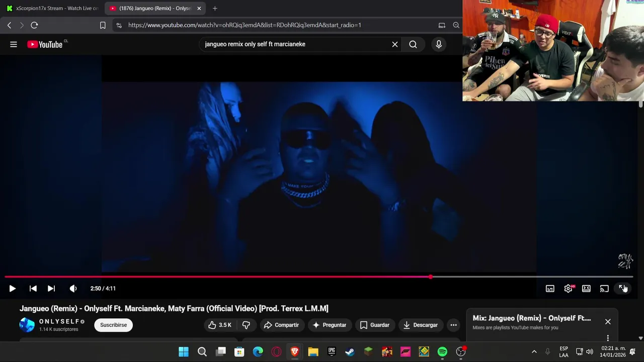Open YouTube hamburger guide menu
Image resolution: width=644 pixels, height=362 pixels.
point(14,44)
